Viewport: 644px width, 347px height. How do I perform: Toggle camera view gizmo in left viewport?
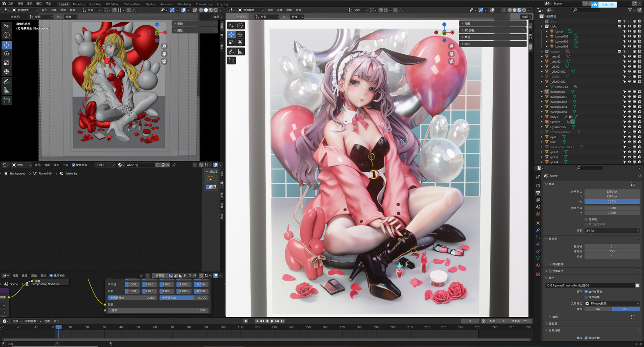(x=164, y=61)
